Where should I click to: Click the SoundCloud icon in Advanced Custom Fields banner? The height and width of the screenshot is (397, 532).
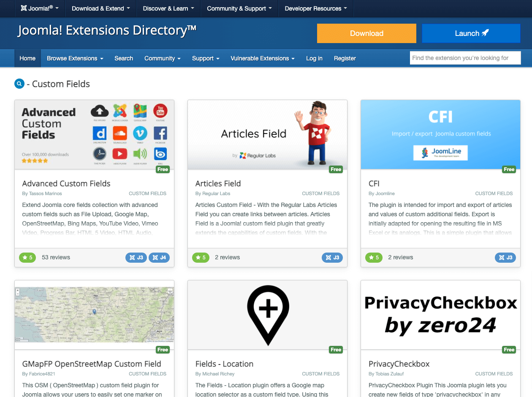[120, 133]
